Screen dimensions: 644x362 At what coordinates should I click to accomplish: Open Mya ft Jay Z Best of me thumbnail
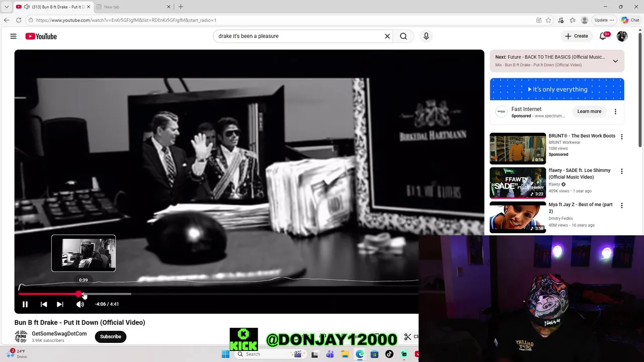pos(518,217)
